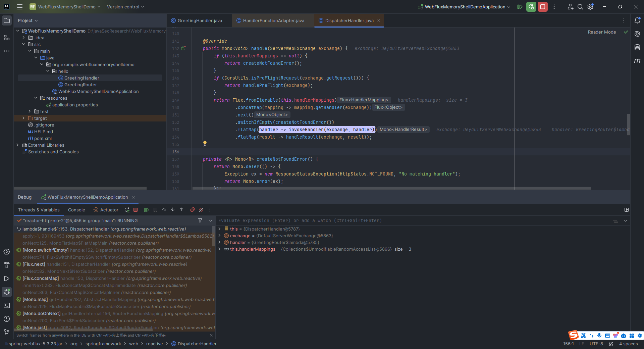Open the Code With Me icon
Image resolution: width=644 pixels, height=349 pixels.
coord(570,7)
